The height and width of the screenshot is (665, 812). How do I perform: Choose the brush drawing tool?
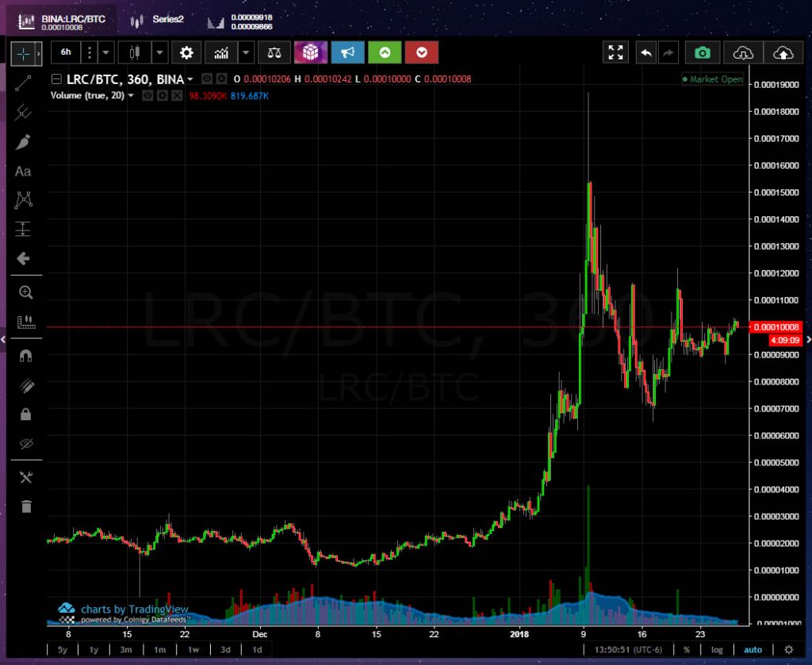[24, 143]
